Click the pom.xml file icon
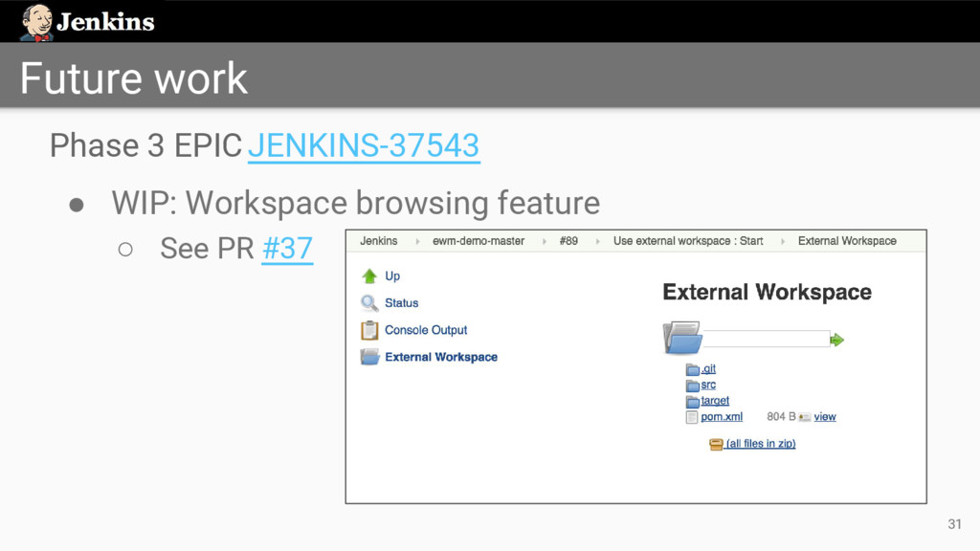980x551 pixels. 692,417
